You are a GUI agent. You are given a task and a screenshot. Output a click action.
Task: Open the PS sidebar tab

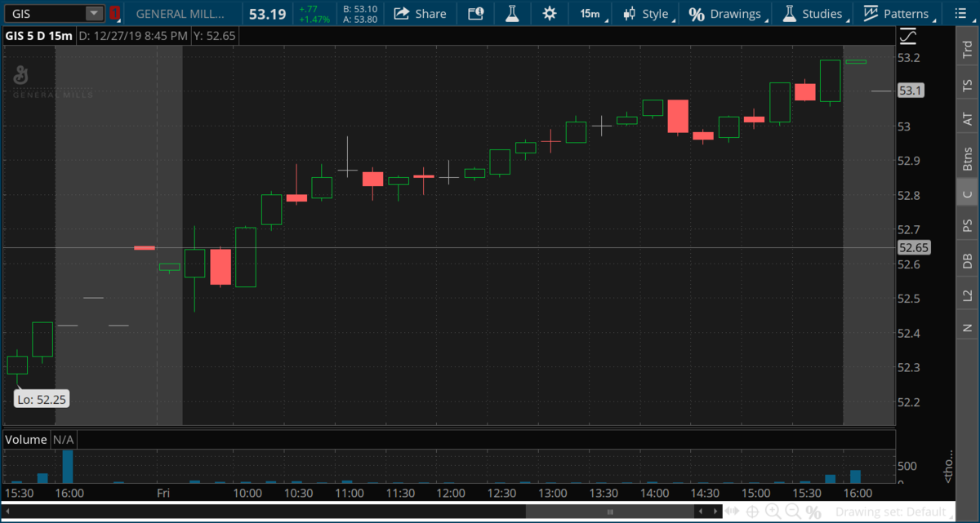click(x=968, y=226)
